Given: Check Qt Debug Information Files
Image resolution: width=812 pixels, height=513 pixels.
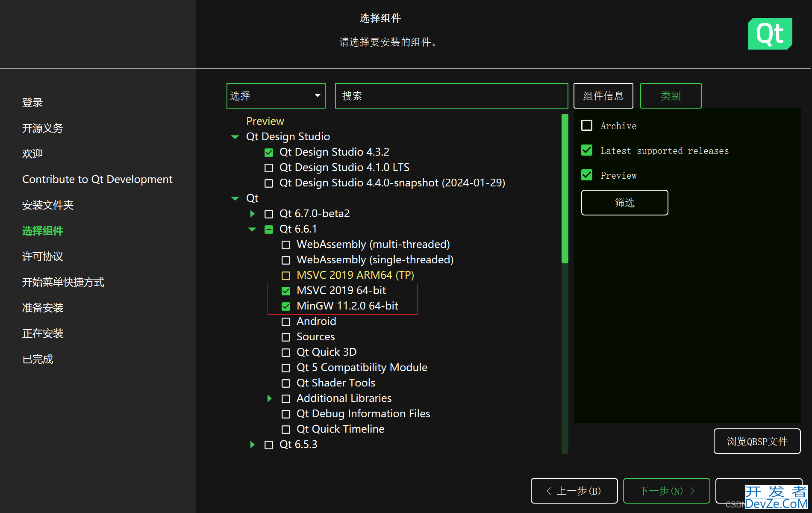Looking at the screenshot, I should 286,414.
